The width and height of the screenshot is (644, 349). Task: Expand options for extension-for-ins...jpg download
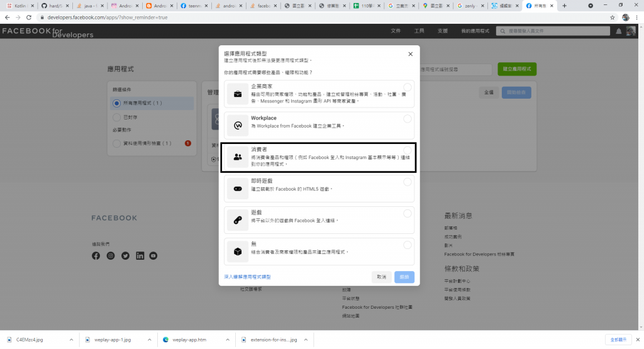306,340
